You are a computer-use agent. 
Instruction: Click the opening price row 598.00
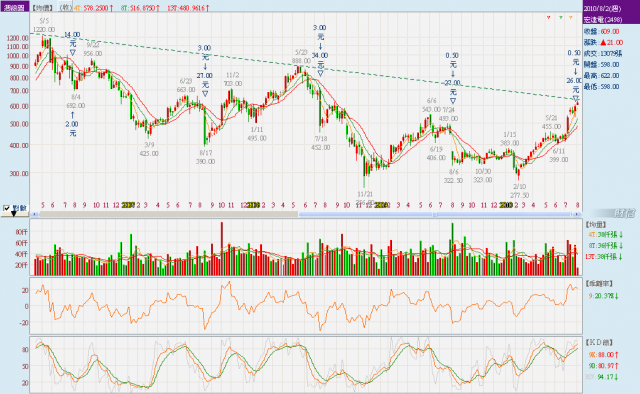pyautogui.click(x=601, y=65)
